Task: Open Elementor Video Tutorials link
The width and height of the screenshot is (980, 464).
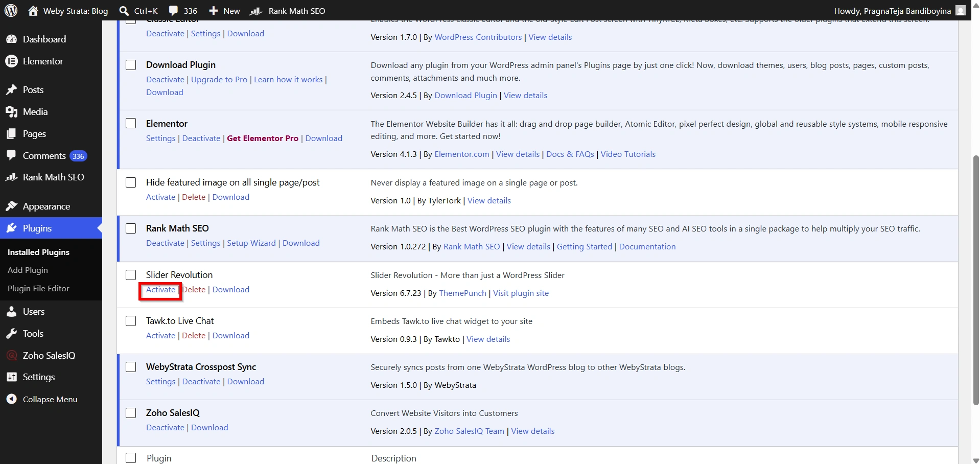Action: (628, 154)
